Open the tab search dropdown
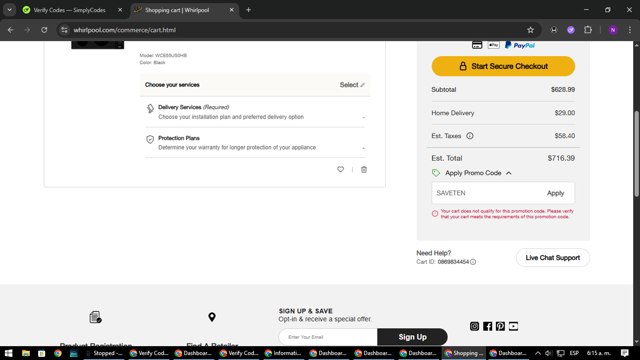640x360 pixels. click(9, 10)
